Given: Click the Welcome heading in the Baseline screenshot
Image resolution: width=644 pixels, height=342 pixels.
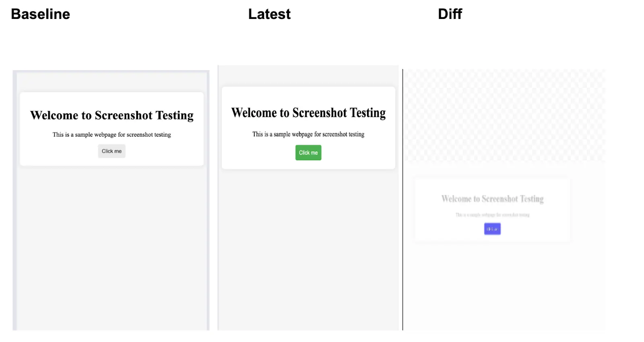Looking at the screenshot, I should [111, 115].
